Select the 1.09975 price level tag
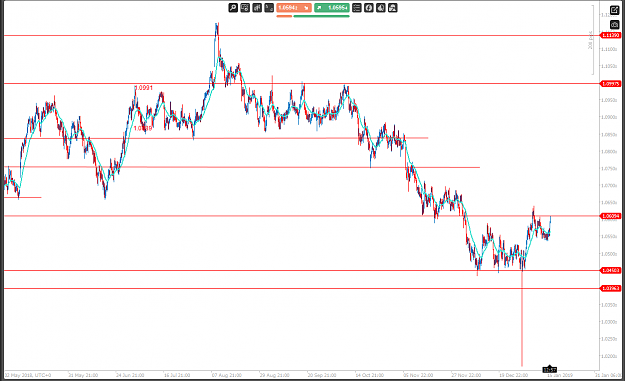 [x=610, y=84]
